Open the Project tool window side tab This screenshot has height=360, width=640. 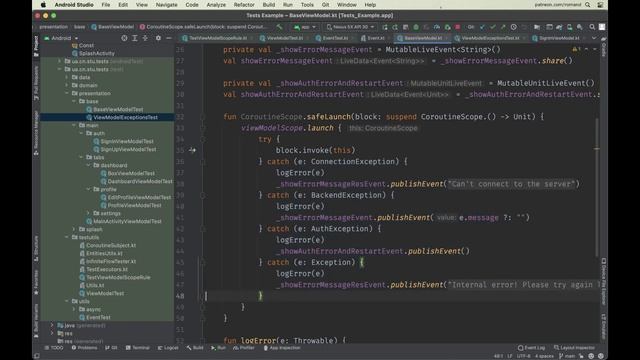36,46
